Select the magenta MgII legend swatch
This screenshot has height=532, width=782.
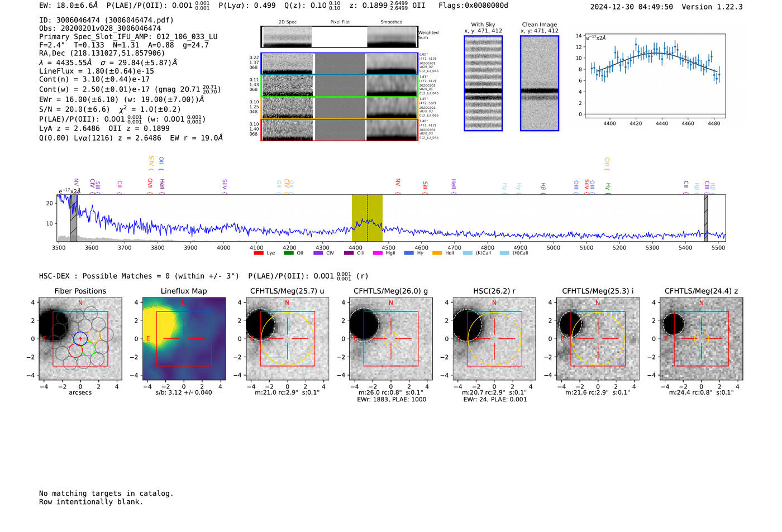pos(378,253)
